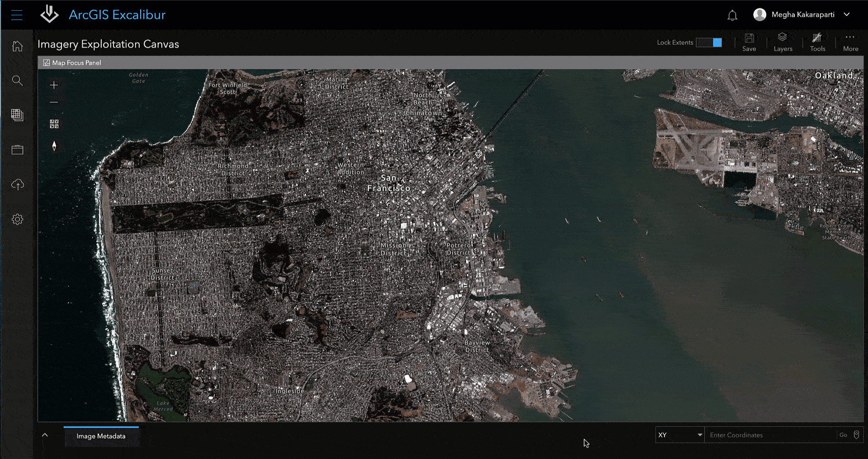Toggle the Lock Extents switch
The height and width of the screenshot is (459, 868).
click(709, 43)
